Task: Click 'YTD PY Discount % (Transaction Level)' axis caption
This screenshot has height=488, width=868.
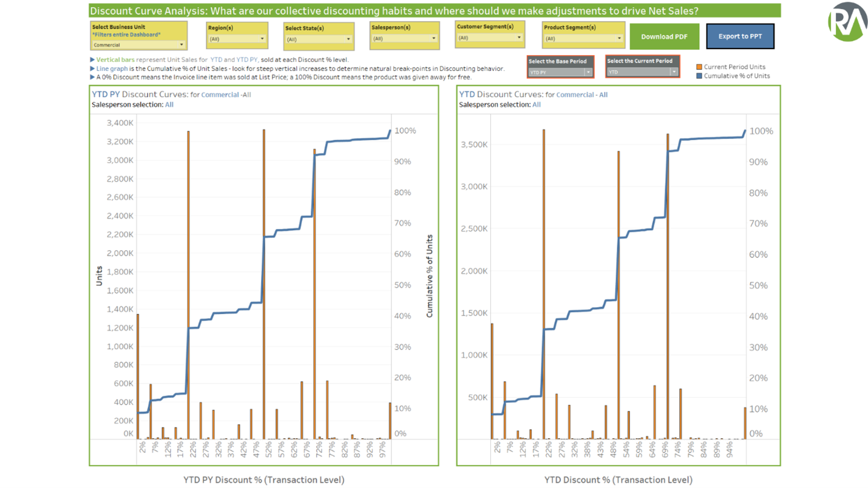Action: pos(263,480)
